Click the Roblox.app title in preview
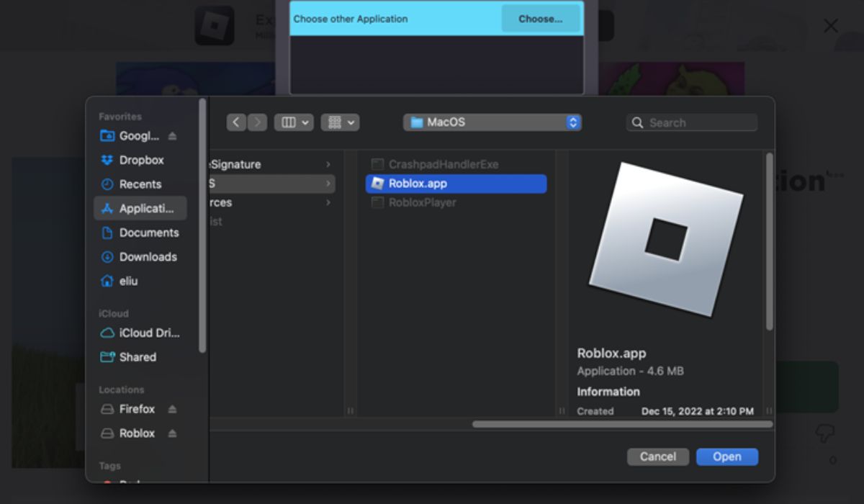864x504 pixels. 611,354
